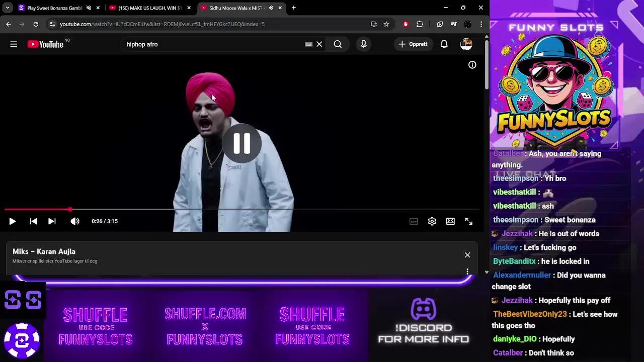The width and height of the screenshot is (644, 362).
Task: Open options menu on Miks playlist notice
Action: [x=467, y=271]
